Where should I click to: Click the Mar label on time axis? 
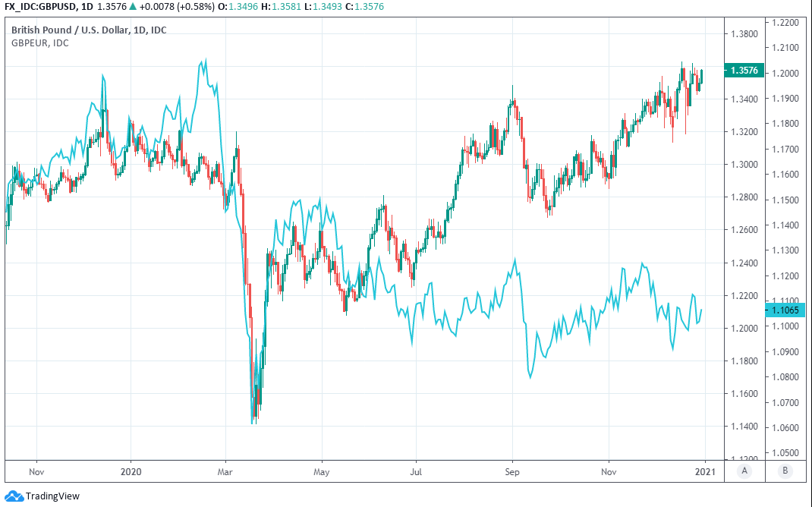point(225,471)
